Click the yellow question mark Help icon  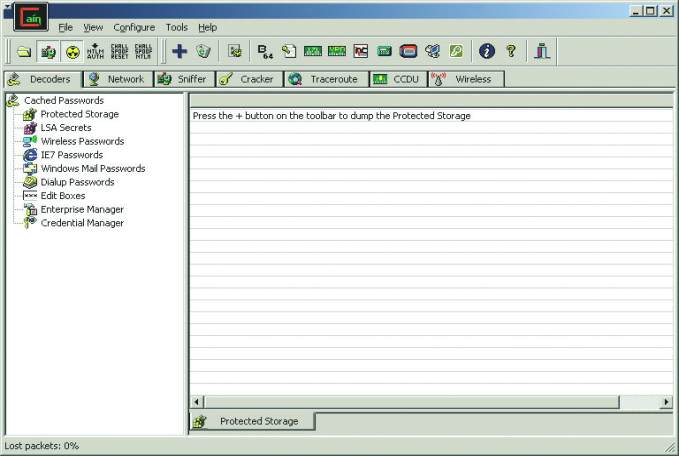tap(510, 51)
